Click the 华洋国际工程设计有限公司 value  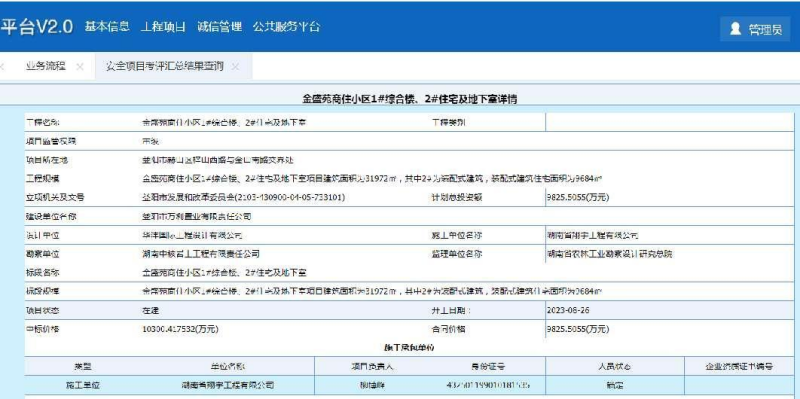point(192,235)
